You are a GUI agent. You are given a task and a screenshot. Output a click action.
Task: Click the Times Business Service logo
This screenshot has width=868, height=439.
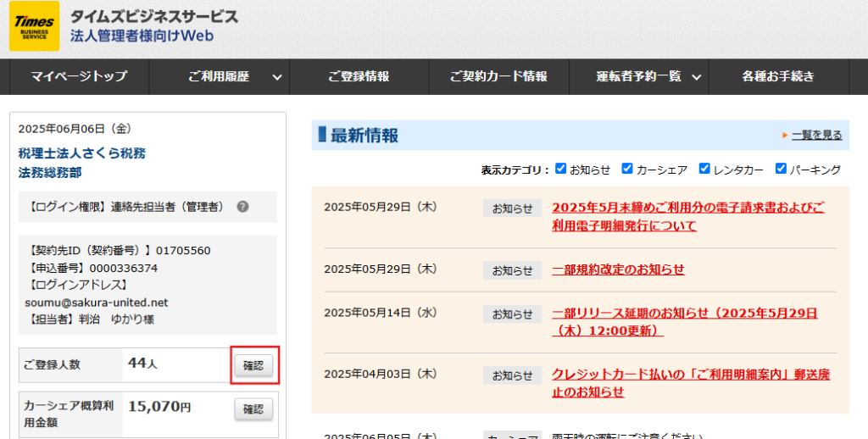tap(34, 25)
